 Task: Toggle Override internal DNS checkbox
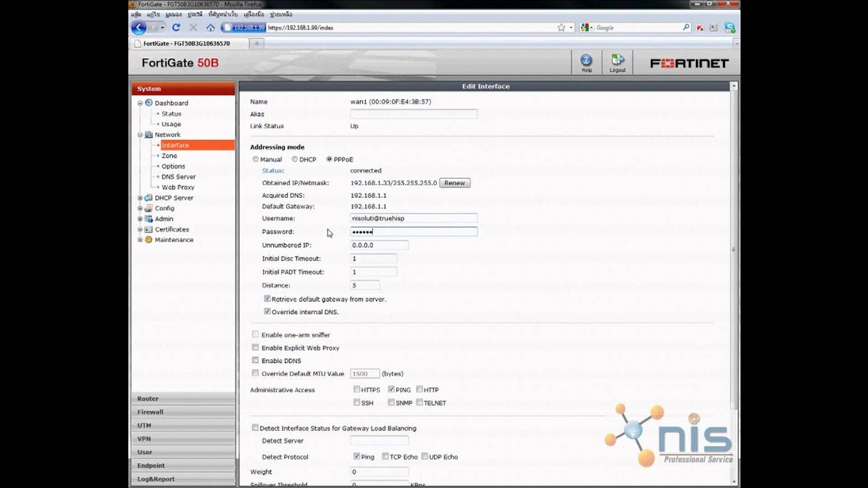pos(267,312)
